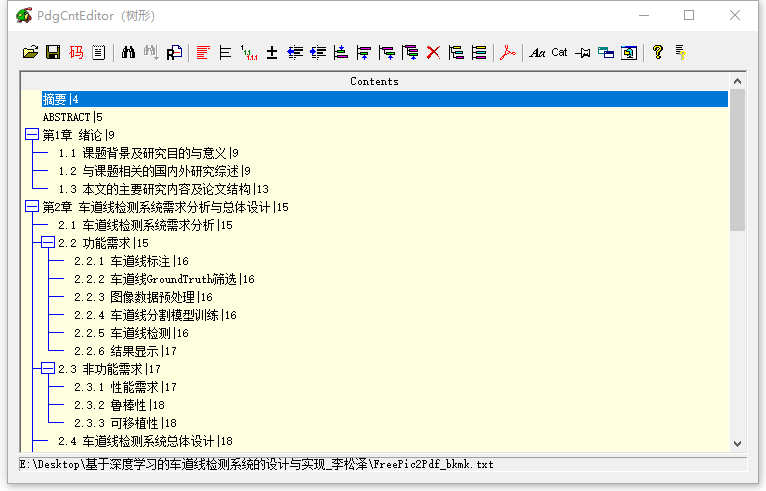Click the black tree-lines structure icon

click(x=225, y=52)
